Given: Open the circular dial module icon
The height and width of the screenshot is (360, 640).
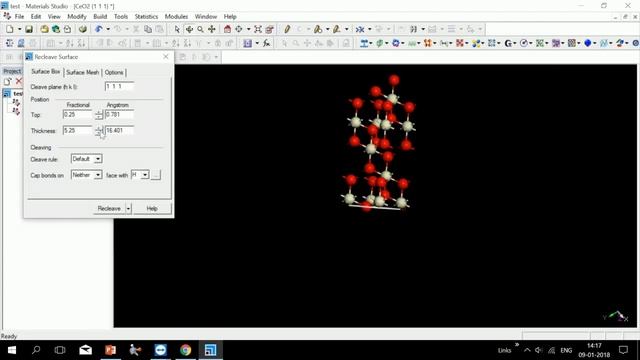Looking at the screenshot, I should [x=524, y=43].
